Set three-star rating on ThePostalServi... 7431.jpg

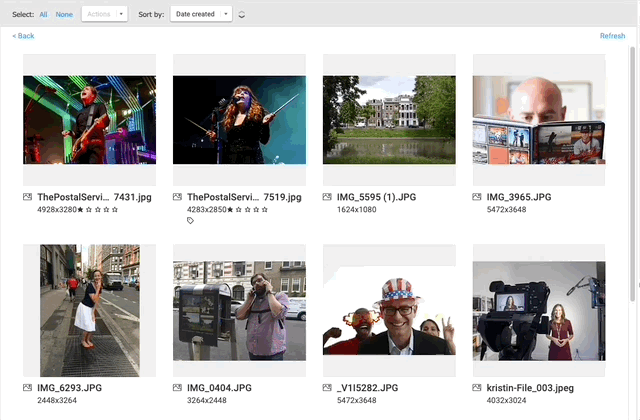[x=98, y=210]
